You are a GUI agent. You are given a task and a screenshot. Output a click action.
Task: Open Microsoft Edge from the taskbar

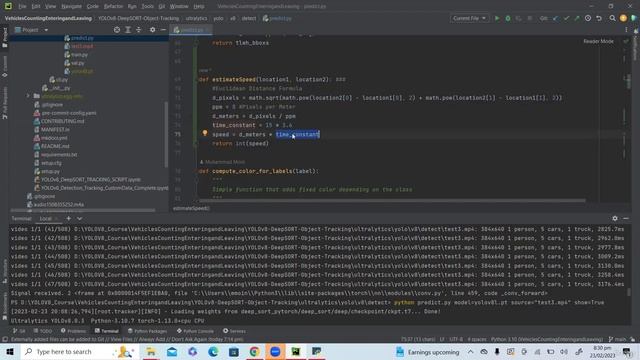tap(213, 351)
